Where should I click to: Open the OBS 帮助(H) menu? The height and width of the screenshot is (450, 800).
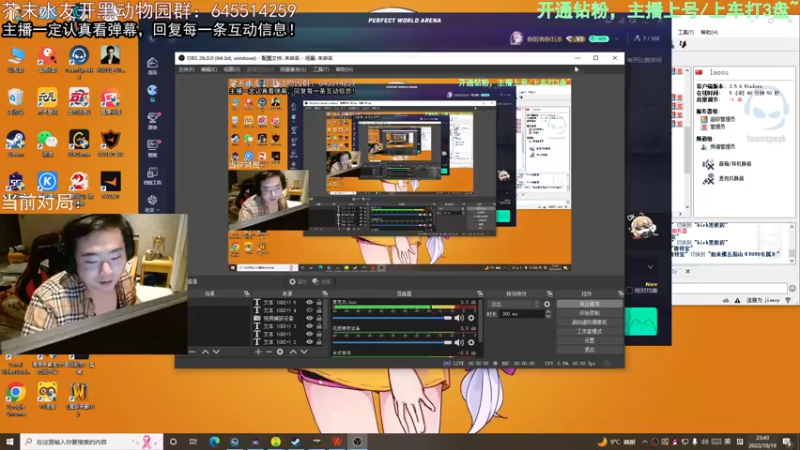click(x=344, y=69)
